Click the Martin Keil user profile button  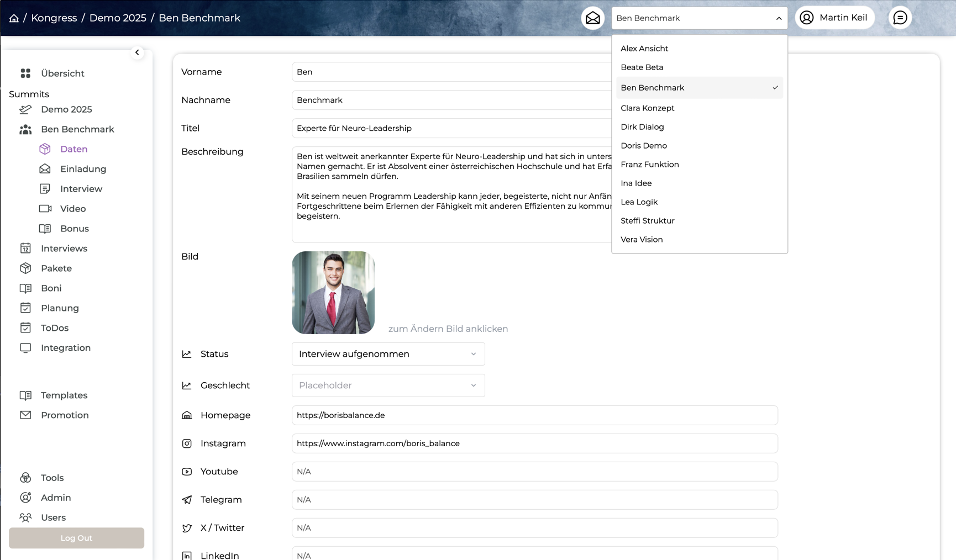pos(834,18)
